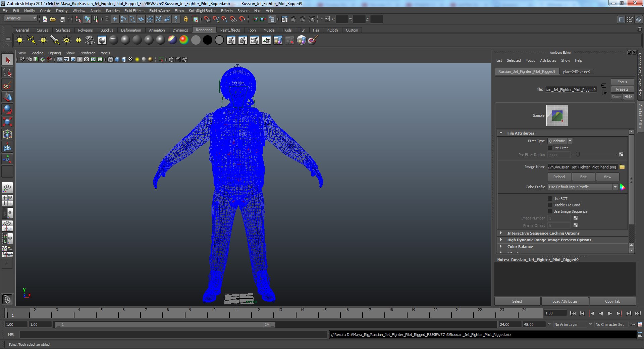
Task: Open the 3D Paint tool
Action: click(313, 40)
